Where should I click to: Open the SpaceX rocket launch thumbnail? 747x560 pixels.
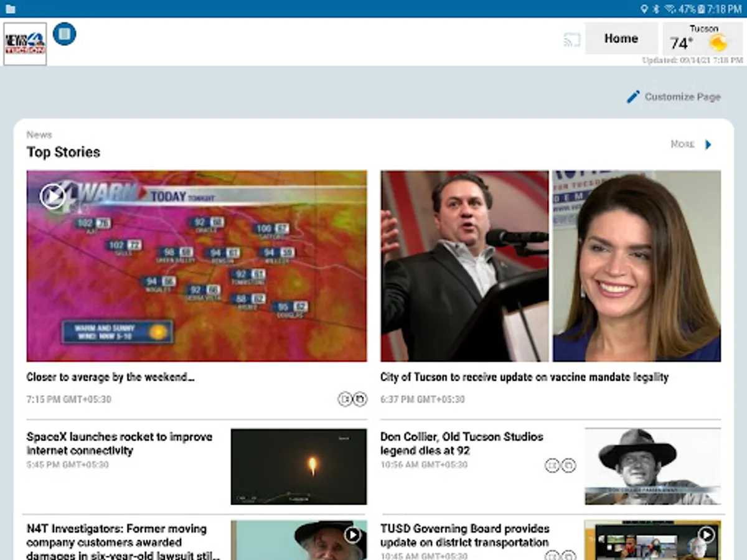pos(299,467)
